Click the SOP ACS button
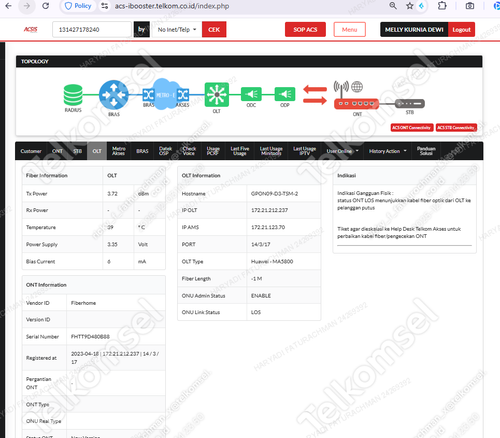 [305, 29]
